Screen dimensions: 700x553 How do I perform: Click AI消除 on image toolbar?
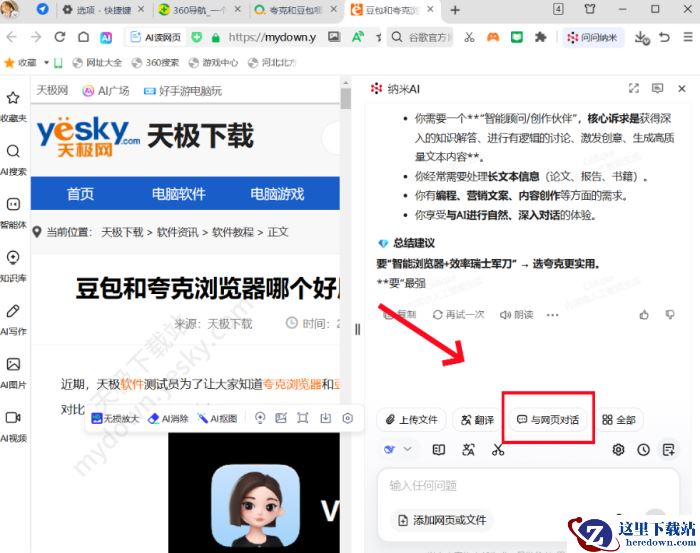point(168,419)
